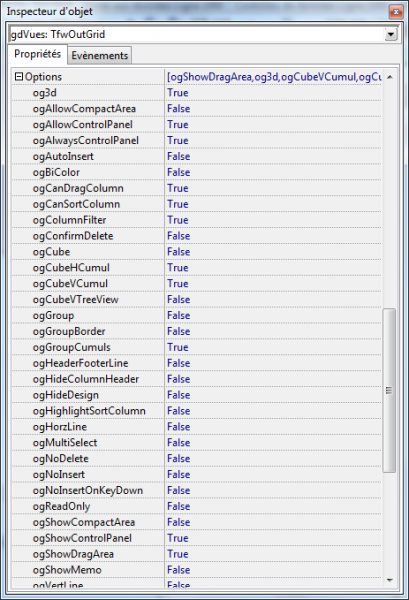Click the vertical scrollbar thumb

(389, 390)
